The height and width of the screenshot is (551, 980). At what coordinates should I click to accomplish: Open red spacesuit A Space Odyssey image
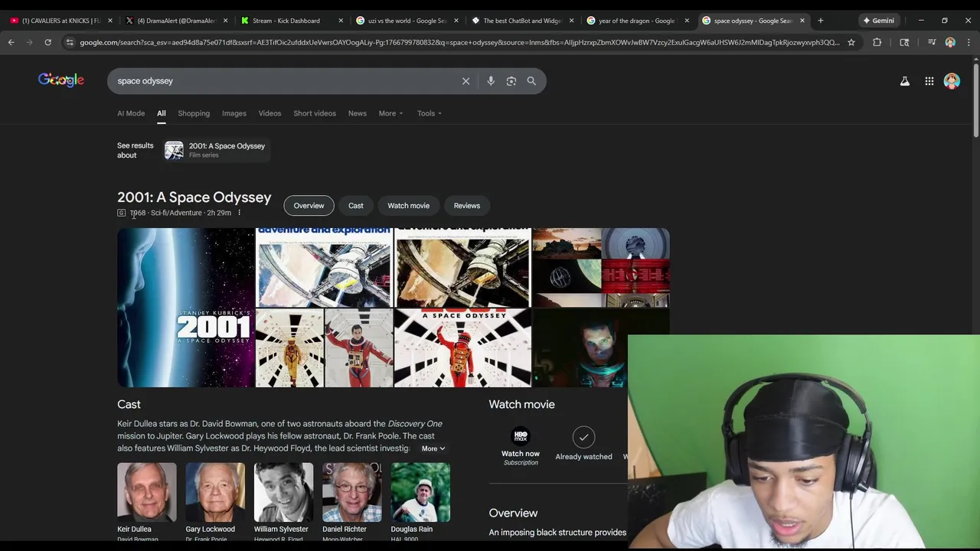462,348
